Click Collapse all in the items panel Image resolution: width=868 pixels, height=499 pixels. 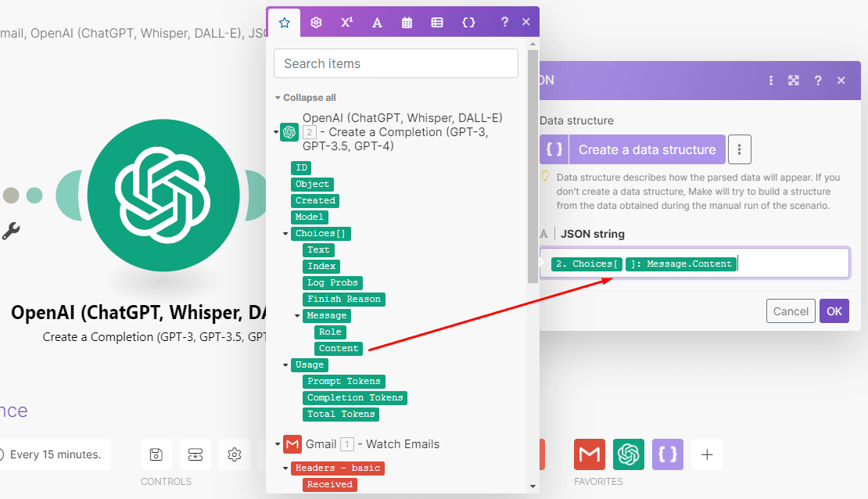pos(305,98)
